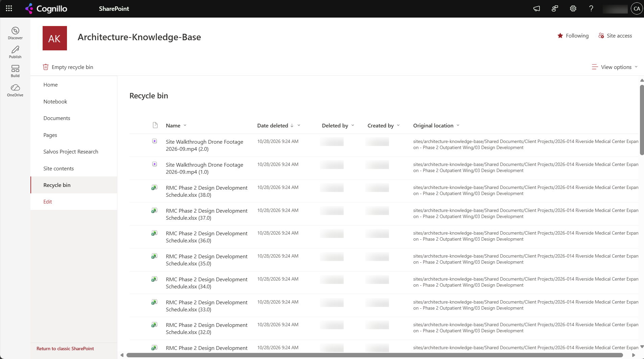Click the Excel icon for Schedule.xlsx (37.0)

click(x=154, y=210)
